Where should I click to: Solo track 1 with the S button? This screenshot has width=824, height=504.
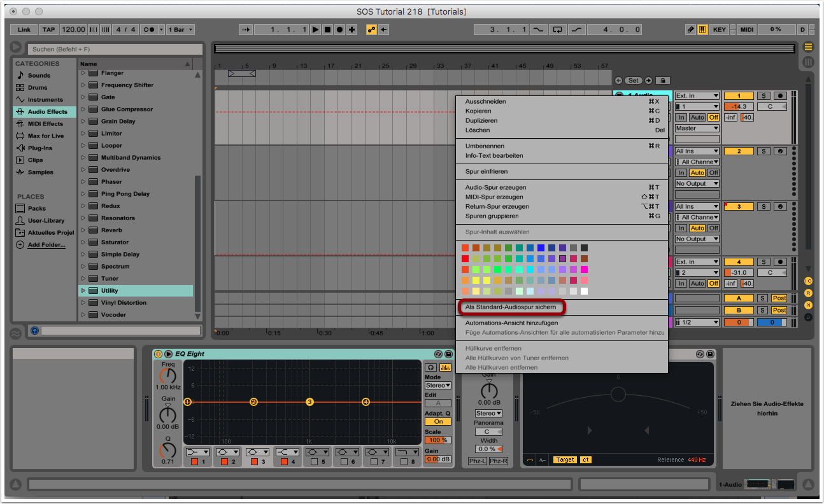pos(763,96)
